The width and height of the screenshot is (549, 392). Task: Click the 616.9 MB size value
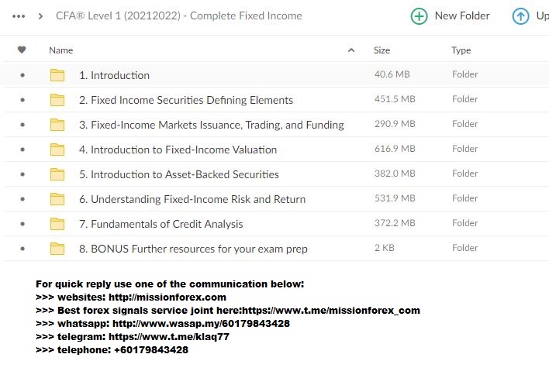pos(395,149)
